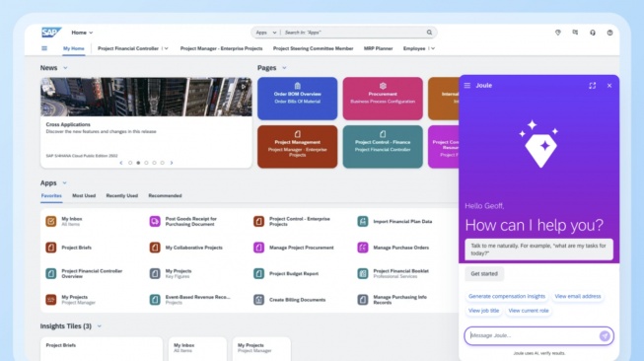Open Project Steering Committee Member tab
This screenshot has height=361, width=644.
313,48
